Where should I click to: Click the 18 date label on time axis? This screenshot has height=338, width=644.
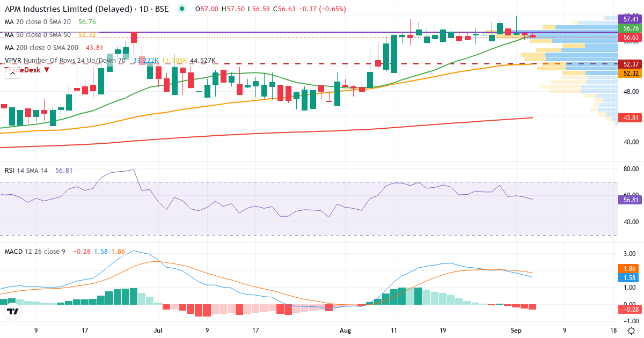coord(613,330)
